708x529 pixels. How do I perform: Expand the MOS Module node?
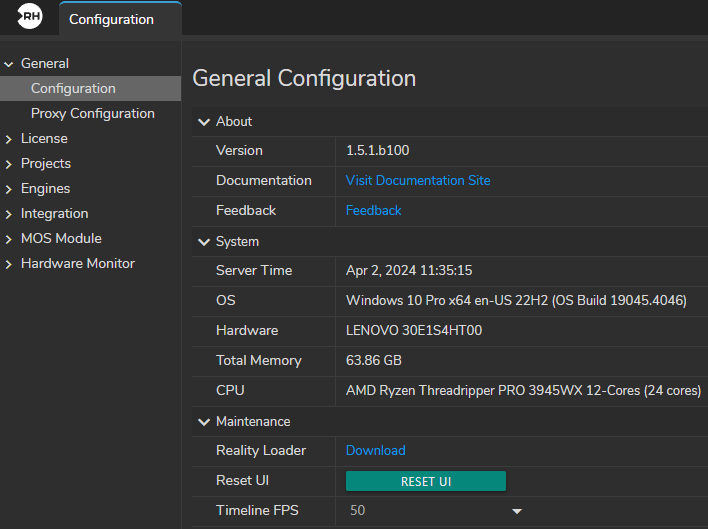[9, 239]
